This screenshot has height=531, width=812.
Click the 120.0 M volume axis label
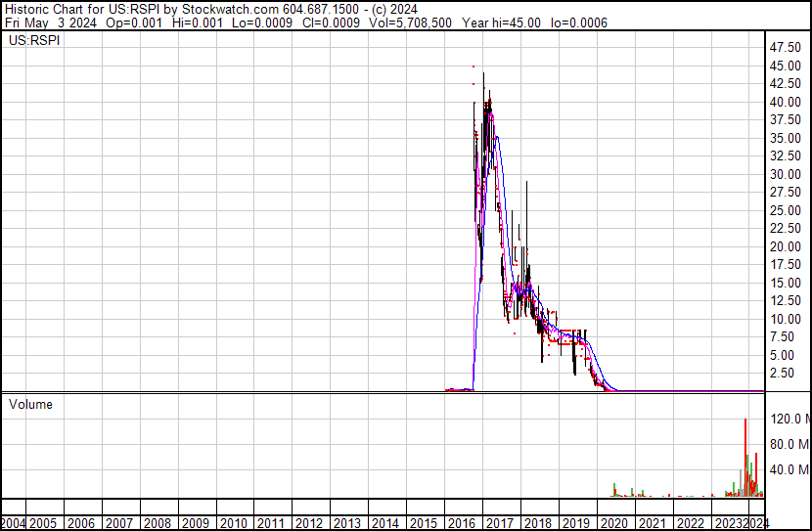point(789,419)
